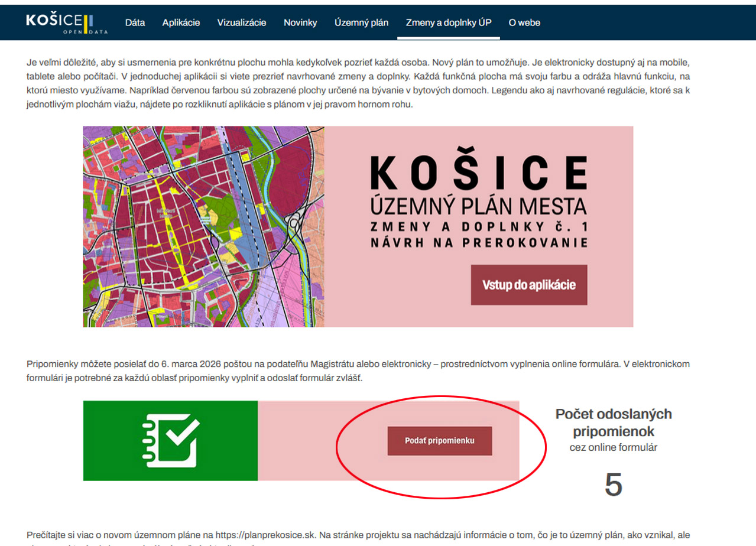The height and width of the screenshot is (546, 756).
Task: Open the O webe page
Action: click(x=524, y=22)
